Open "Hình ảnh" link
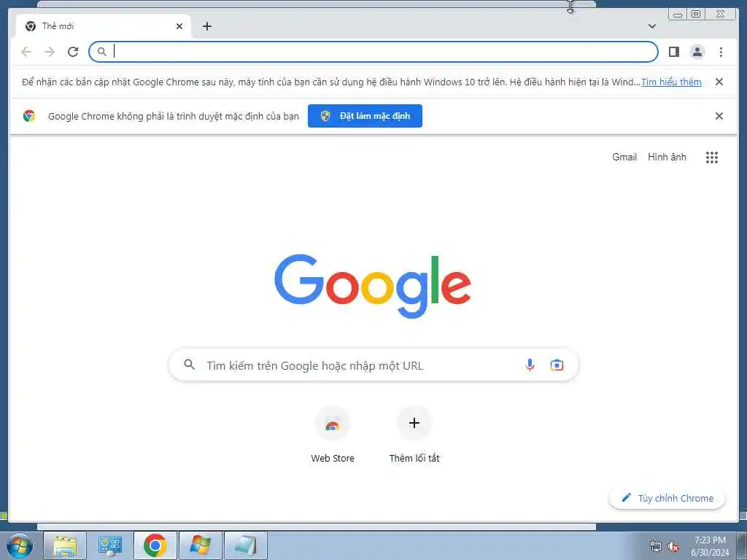Image resolution: width=747 pixels, height=560 pixels. pos(667,157)
